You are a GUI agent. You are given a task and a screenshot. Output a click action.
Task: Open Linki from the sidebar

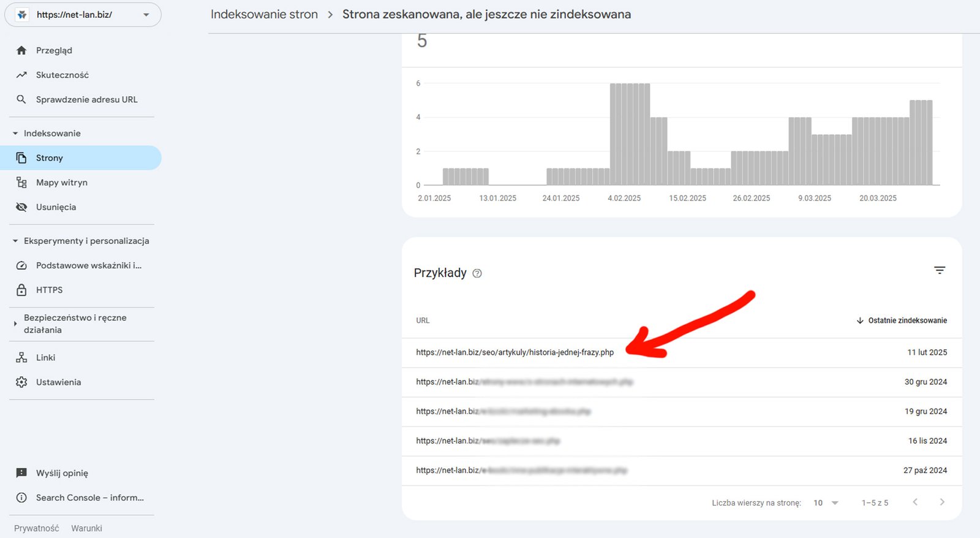[x=45, y=357]
